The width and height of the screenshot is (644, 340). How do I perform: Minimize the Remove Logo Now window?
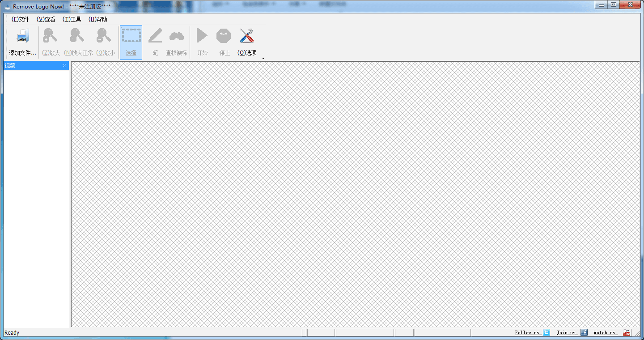tap(602, 4)
